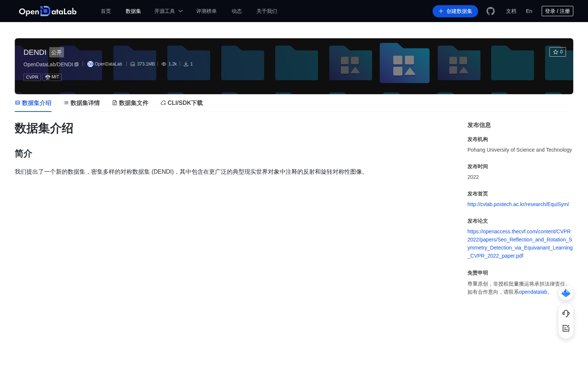Click the views eye icon
Screen dimensions: 588x368
[x=164, y=64]
